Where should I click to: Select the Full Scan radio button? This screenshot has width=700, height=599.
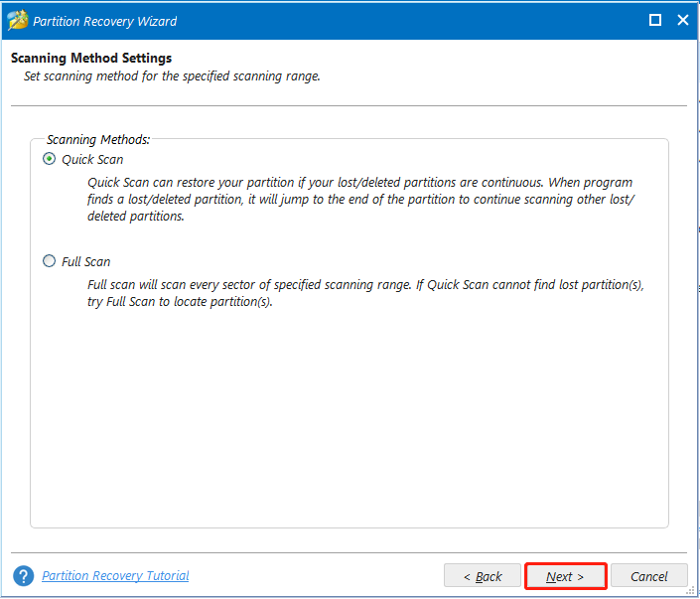tap(49, 261)
